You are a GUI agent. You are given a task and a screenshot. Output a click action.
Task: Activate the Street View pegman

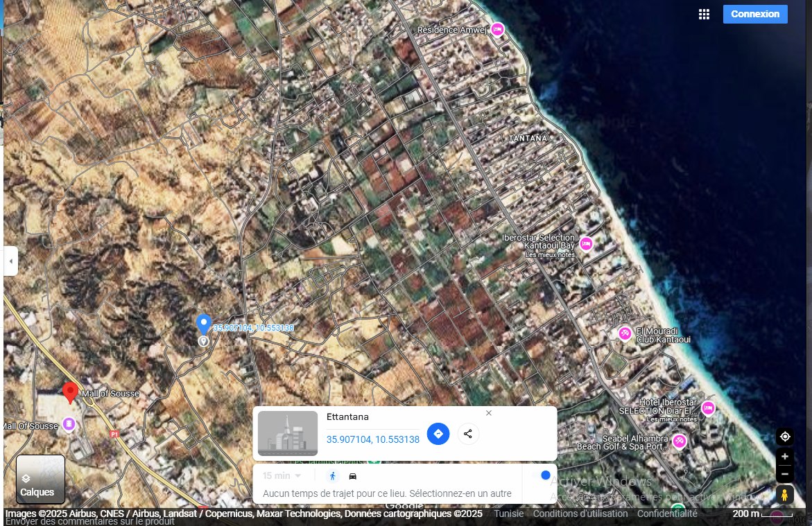pos(785,495)
